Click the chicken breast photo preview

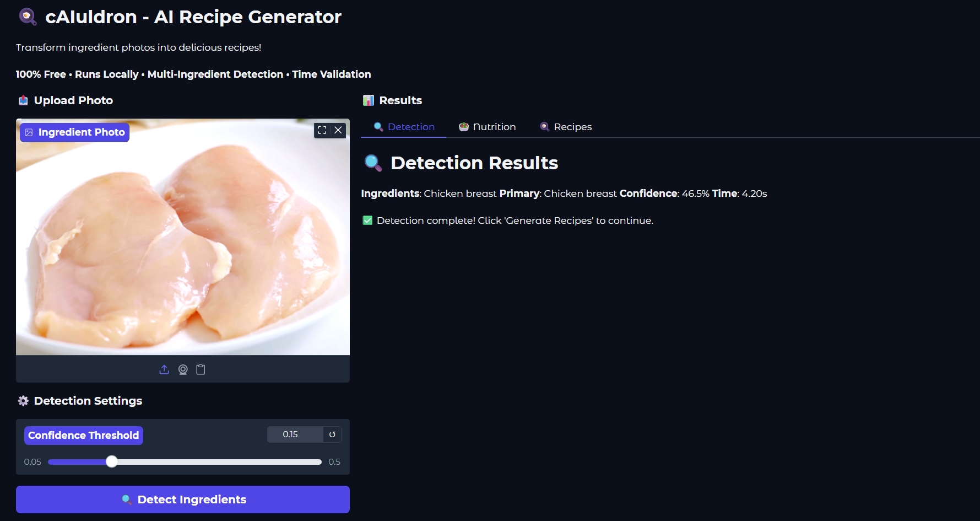tap(183, 243)
